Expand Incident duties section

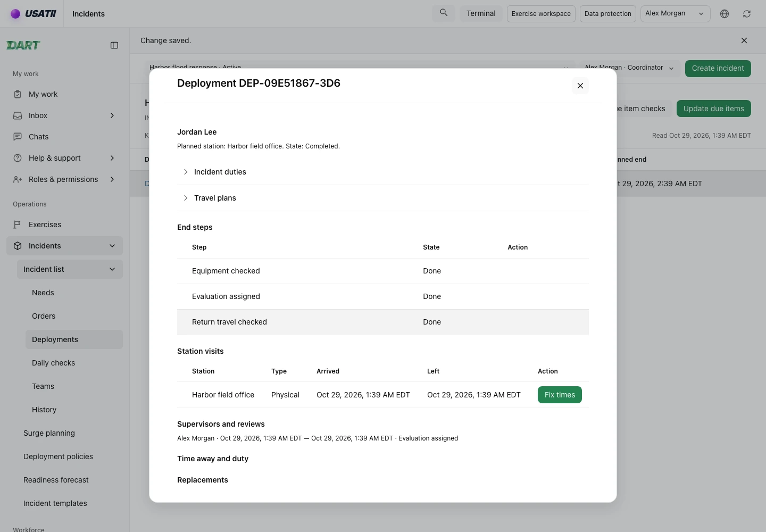pyautogui.click(x=383, y=172)
